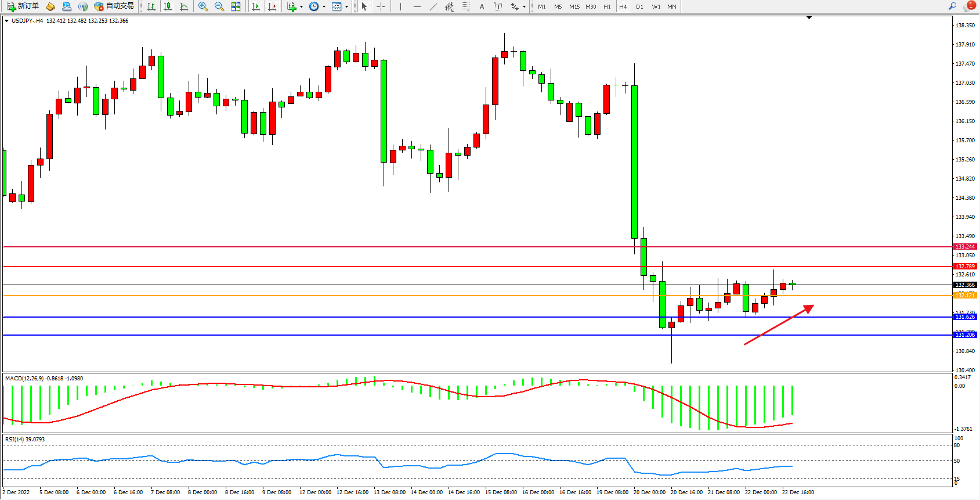Screen dimensions: 980x500
Task: Choose the text label 'A' tool
Action: click(x=482, y=6)
